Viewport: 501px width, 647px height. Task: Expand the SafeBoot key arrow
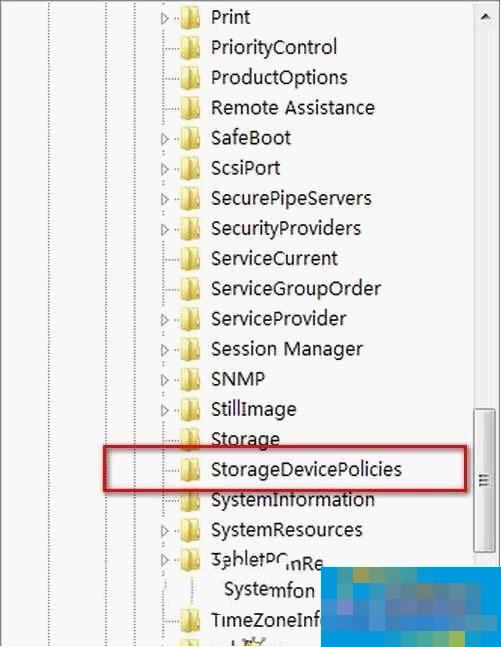(165, 139)
